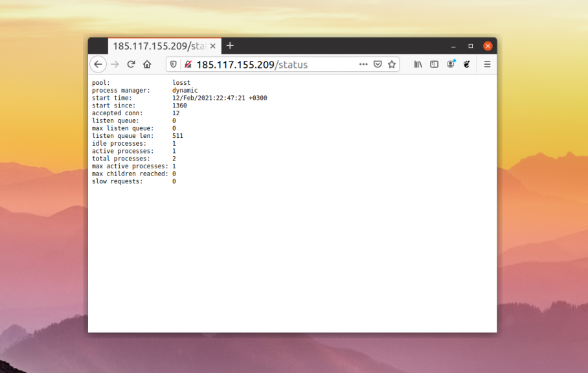The width and height of the screenshot is (588, 373).
Task: Click the start time '12/Feb/2021:22:47:21 +0300'
Action: coord(220,98)
